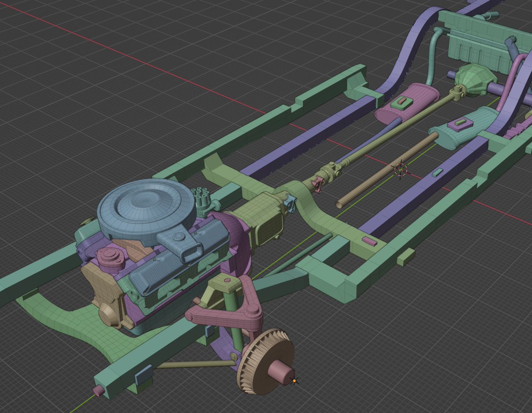Select the small pink block on crossmember
Screen dimensions: 532x413
pos(369,241)
